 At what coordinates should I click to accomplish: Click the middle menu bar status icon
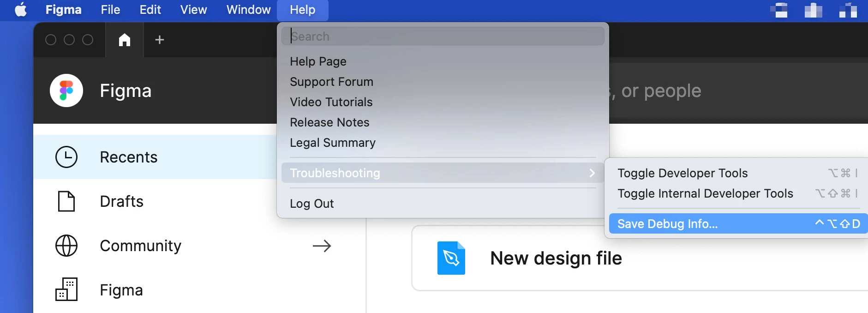(x=813, y=10)
